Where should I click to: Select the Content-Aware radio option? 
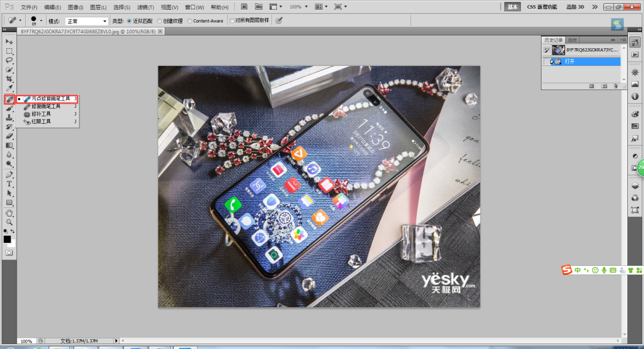(189, 21)
